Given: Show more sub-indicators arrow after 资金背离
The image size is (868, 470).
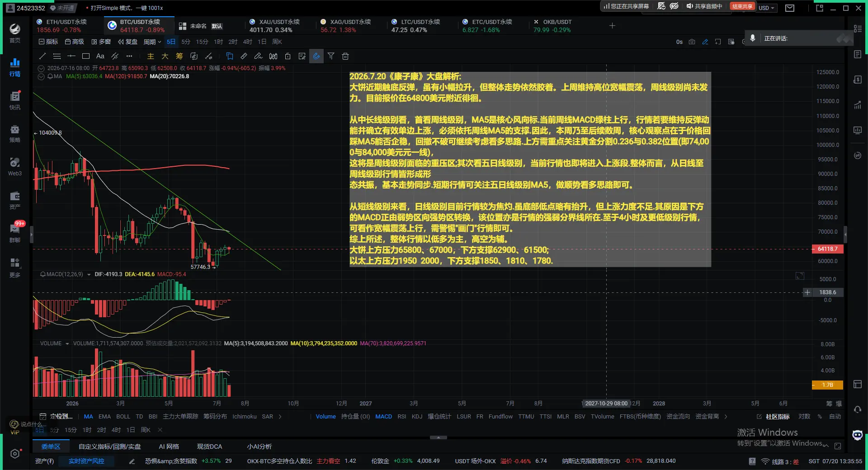Looking at the screenshot, I should tap(726, 417).
